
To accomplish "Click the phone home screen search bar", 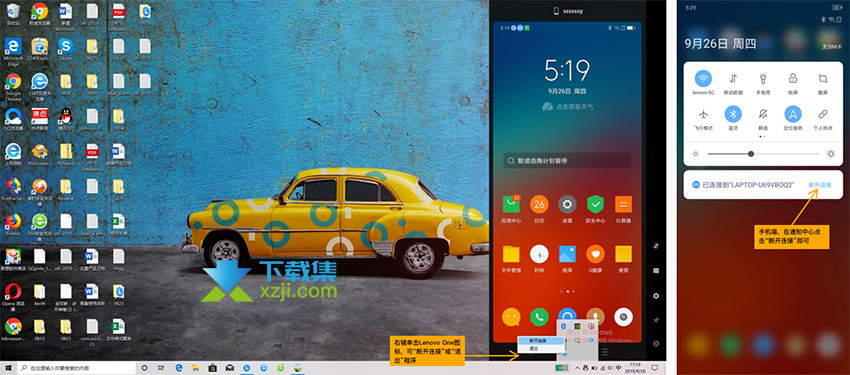I will pyautogui.click(x=566, y=160).
